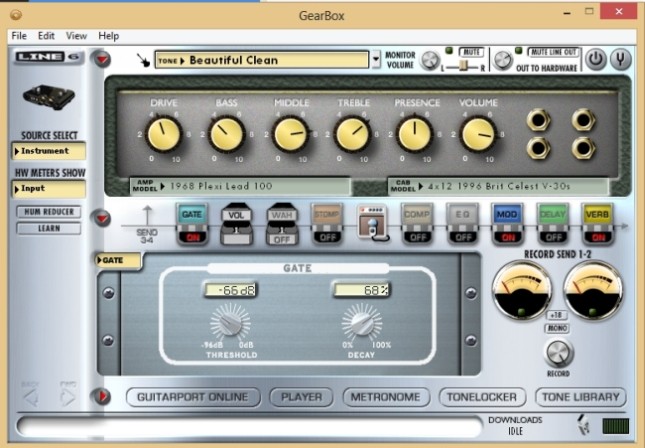Turn on the COMP OFF switch

(417, 237)
